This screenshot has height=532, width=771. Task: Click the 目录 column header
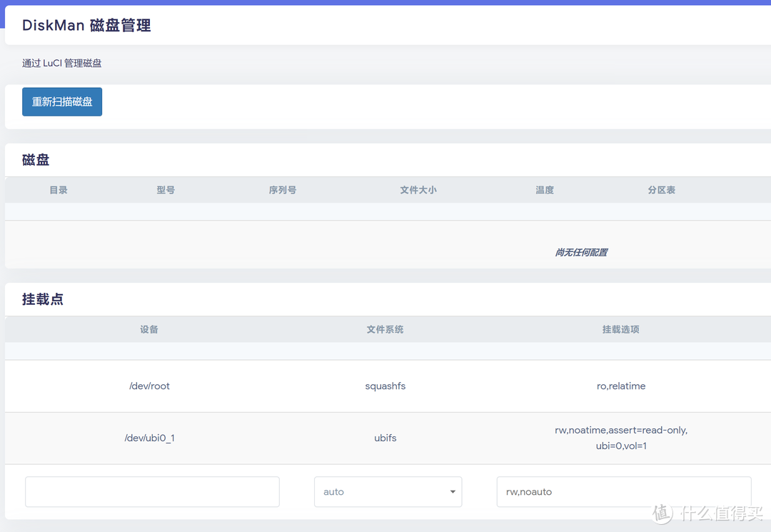(x=58, y=189)
